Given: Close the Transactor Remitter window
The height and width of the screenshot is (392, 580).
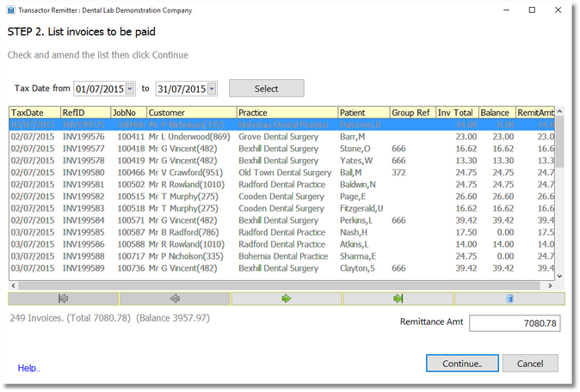Looking at the screenshot, I should tap(558, 10).
